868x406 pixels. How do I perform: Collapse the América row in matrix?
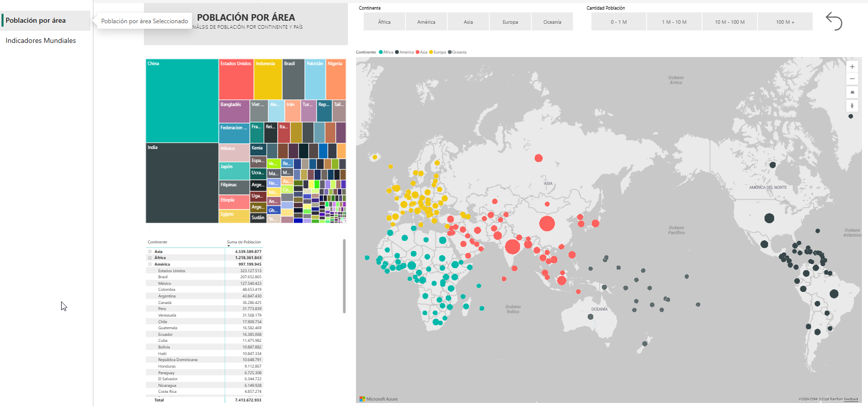point(149,264)
